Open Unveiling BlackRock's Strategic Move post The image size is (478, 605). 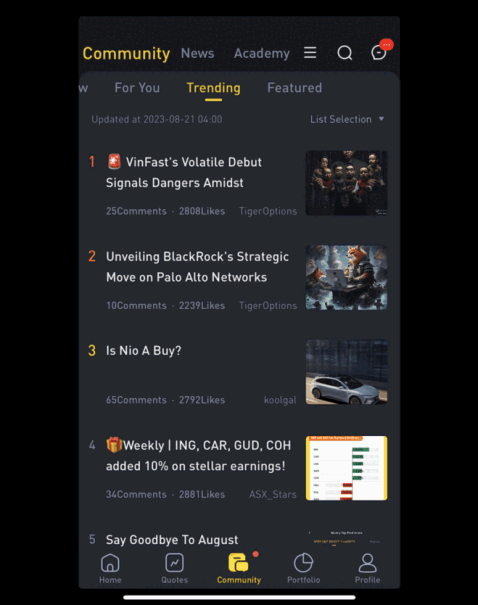click(197, 267)
